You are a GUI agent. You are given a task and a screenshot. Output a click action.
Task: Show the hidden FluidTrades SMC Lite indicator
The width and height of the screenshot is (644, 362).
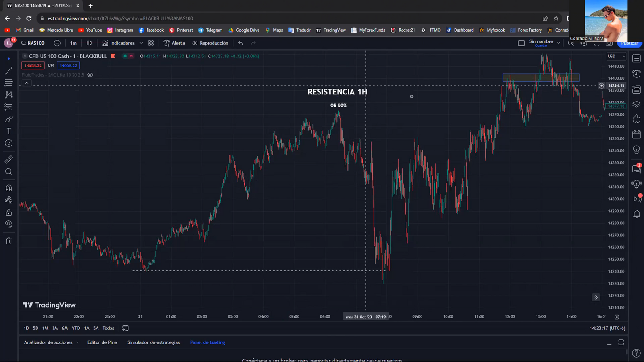(x=90, y=75)
